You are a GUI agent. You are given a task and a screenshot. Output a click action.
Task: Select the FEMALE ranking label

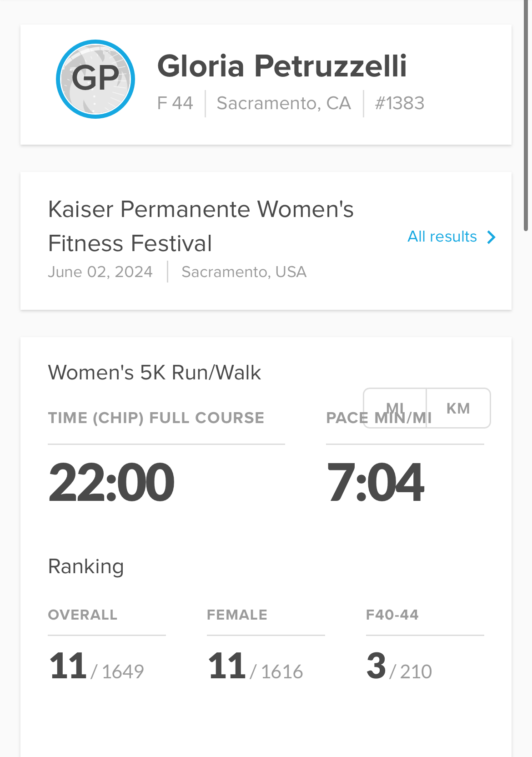point(237,615)
